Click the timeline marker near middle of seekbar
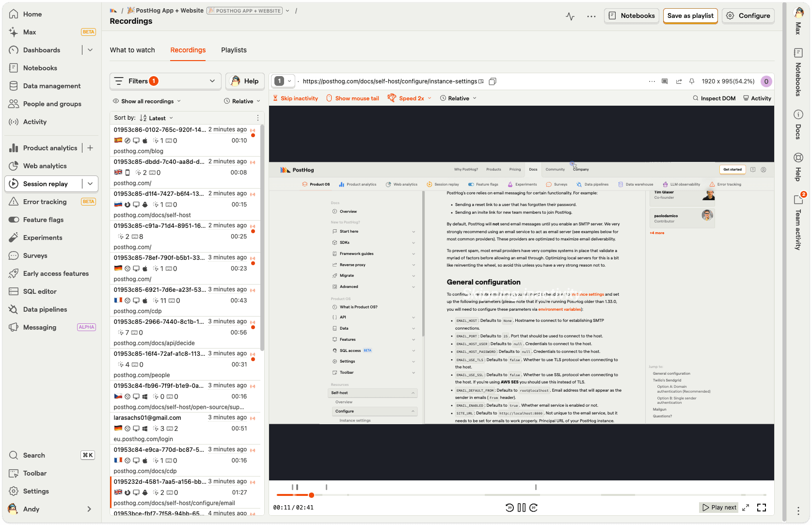Image resolution: width=812 pixels, height=525 pixels. click(536, 487)
